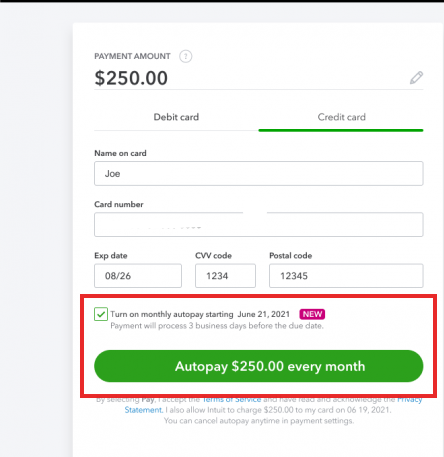Click the Postal code label
This screenshot has height=457, width=444.
291,256
